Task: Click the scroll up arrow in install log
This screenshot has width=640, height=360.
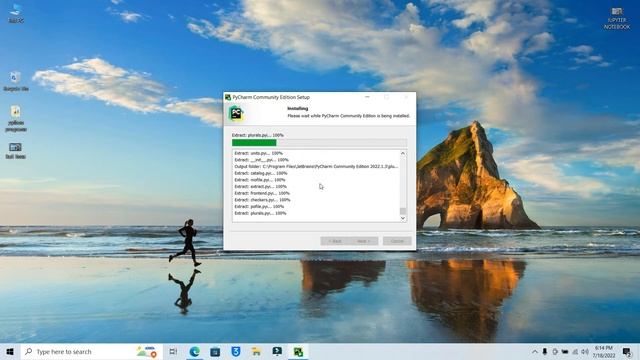Action: coord(403,153)
